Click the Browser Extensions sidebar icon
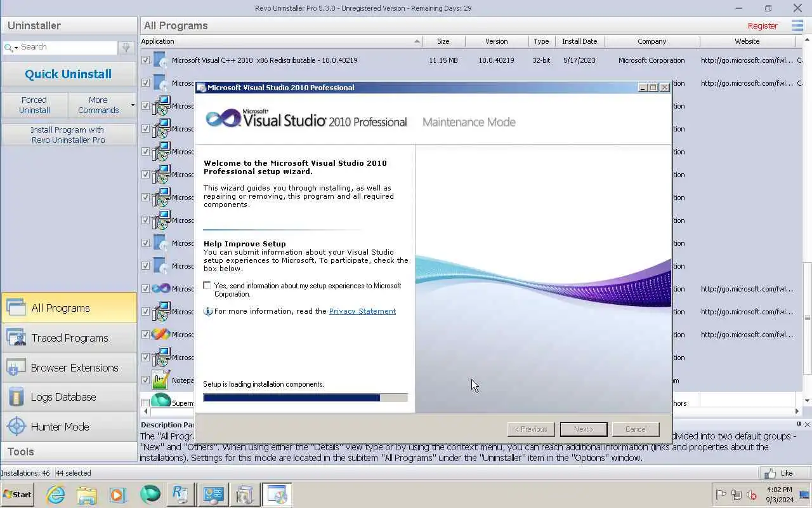This screenshot has width=812, height=508. [x=16, y=368]
